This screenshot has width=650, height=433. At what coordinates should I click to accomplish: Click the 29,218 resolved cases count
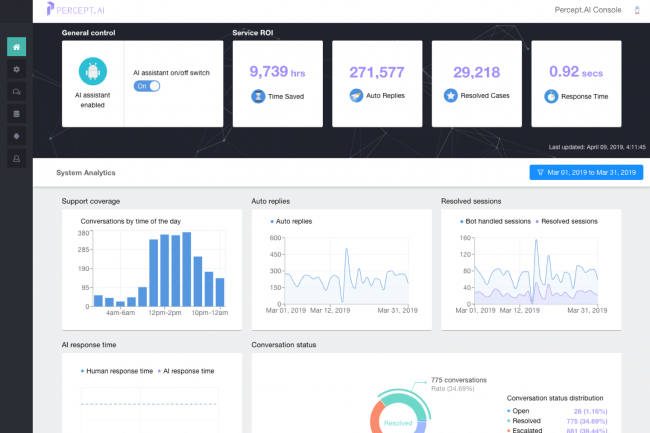477,73
